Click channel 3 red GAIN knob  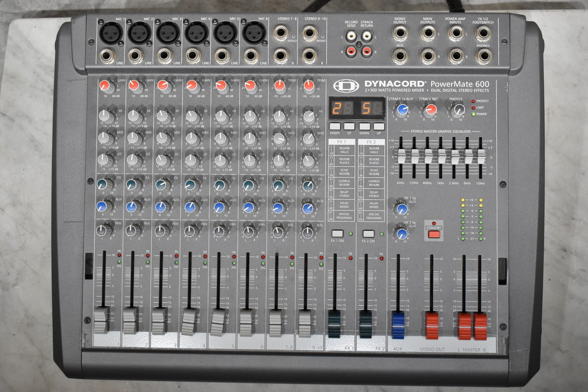click(163, 86)
